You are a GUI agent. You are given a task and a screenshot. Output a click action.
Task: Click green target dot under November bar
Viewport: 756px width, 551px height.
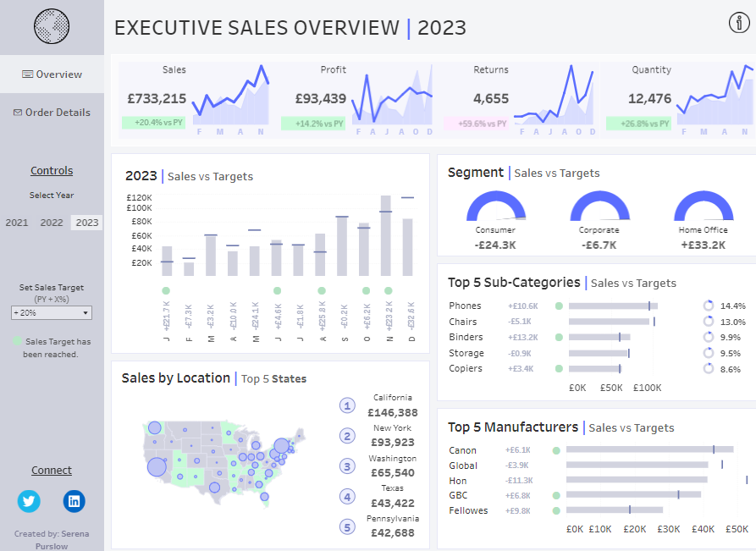388,290
